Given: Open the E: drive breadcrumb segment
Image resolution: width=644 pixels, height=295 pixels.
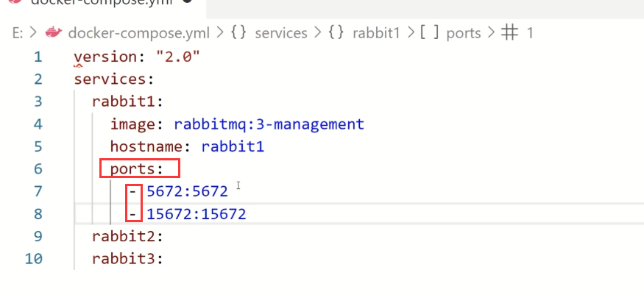Looking at the screenshot, I should click(18, 33).
